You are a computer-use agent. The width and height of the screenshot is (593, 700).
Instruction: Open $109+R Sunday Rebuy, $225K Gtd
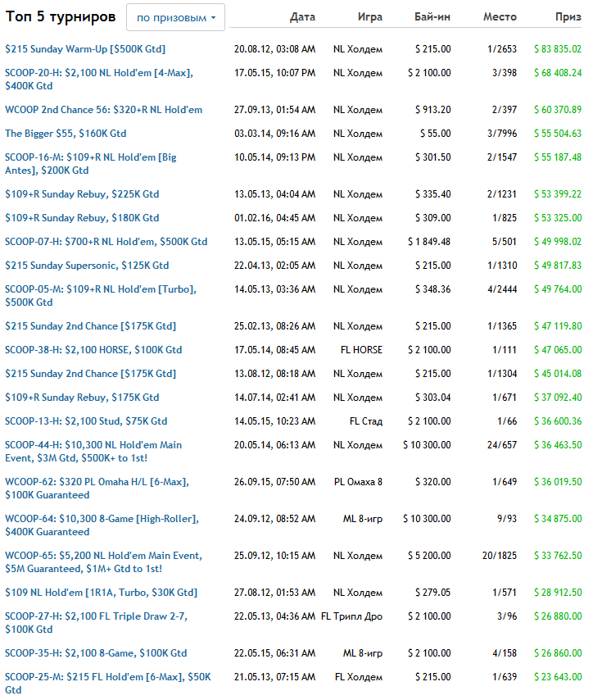point(82,195)
